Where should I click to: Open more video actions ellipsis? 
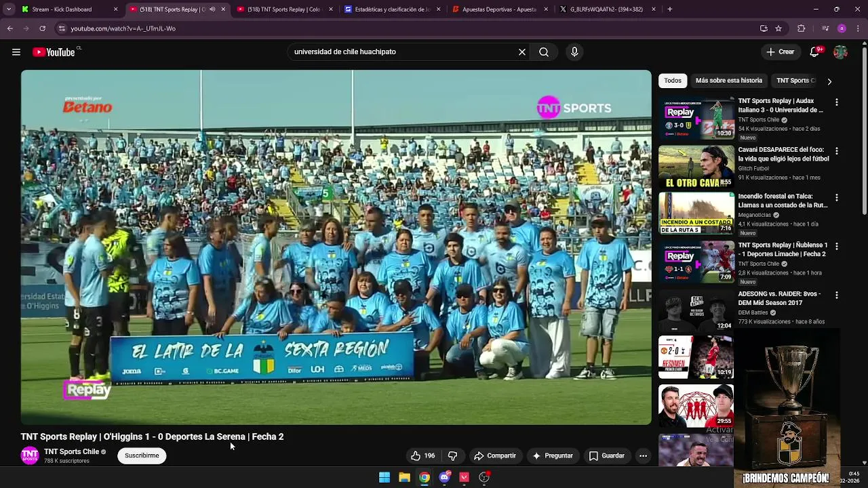click(643, 456)
